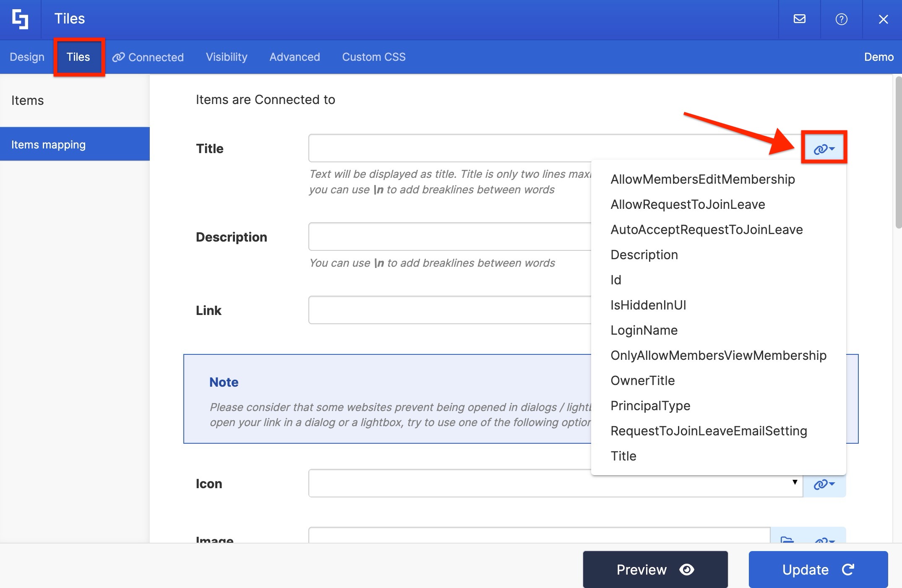Click into the Title text field

(449, 148)
